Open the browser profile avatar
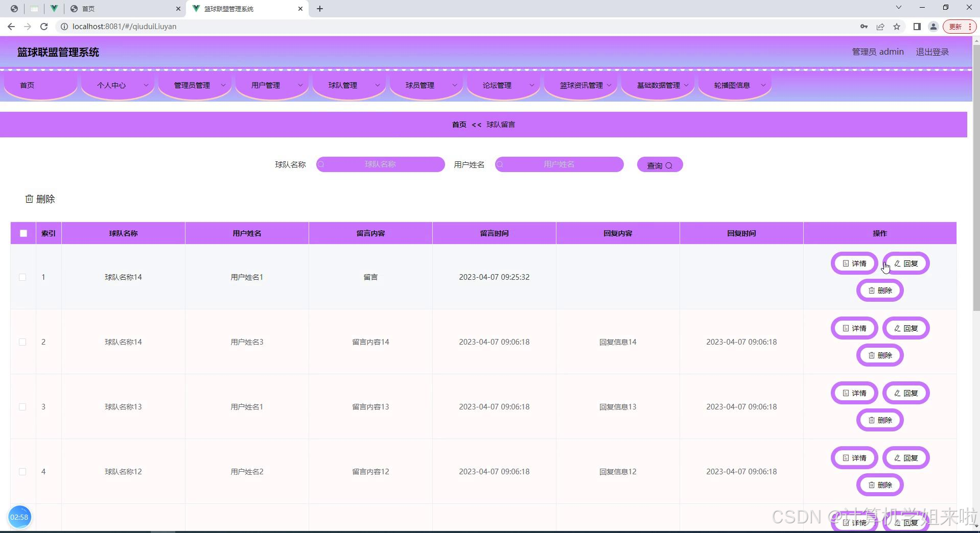Viewport: 980px width, 533px height. click(x=933, y=27)
